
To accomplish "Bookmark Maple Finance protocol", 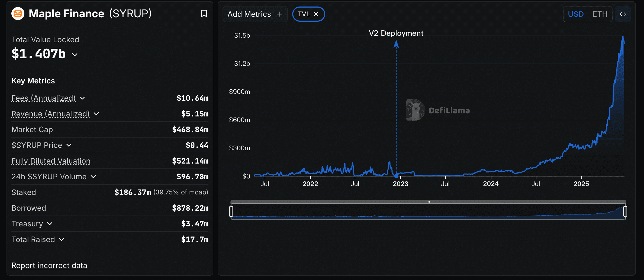I will tap(204, 14).
